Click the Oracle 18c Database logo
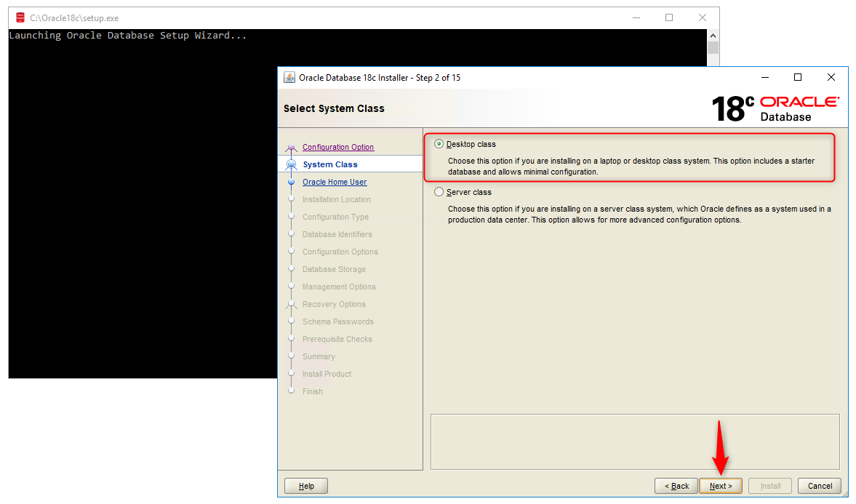Image resolution: width=856 pixels, height=504 pixels. [x=775, y=108]
